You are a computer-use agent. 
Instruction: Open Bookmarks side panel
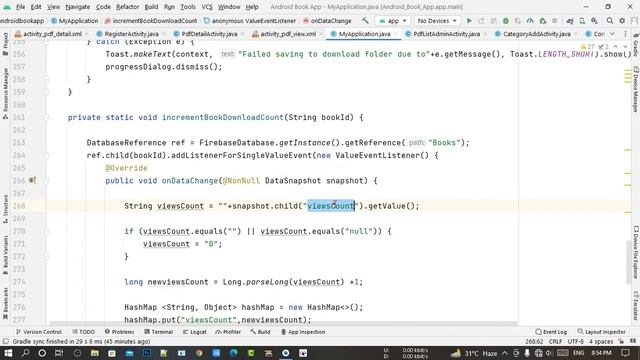point(5,303)
